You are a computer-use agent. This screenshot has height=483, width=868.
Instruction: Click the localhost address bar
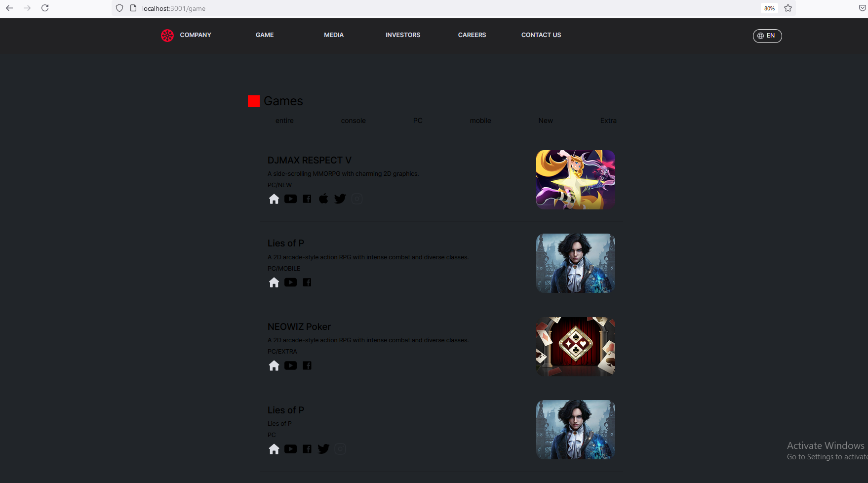(434, 8)
